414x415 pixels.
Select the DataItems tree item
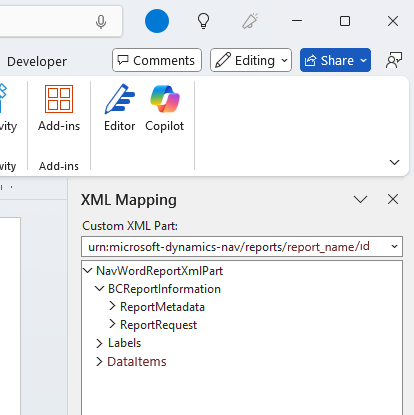(x=137, y=361)
